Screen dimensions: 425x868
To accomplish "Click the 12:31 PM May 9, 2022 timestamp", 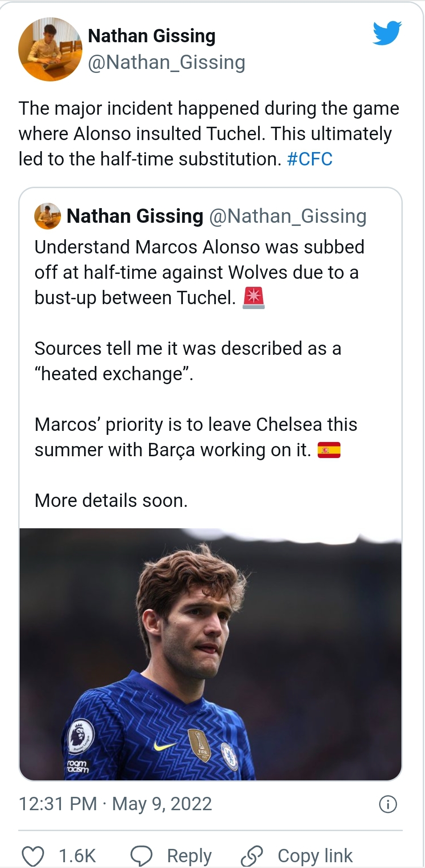I will [x=115, y=804].
